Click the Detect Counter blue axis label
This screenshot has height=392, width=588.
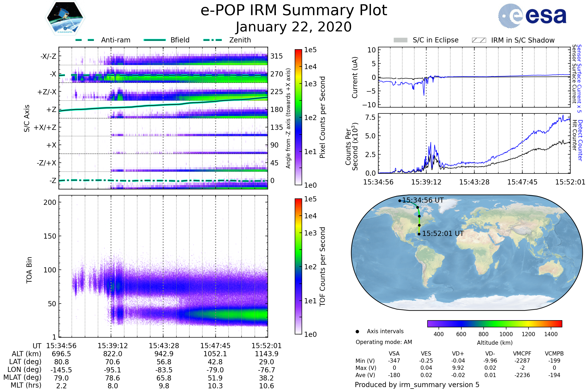click(580, 140)
